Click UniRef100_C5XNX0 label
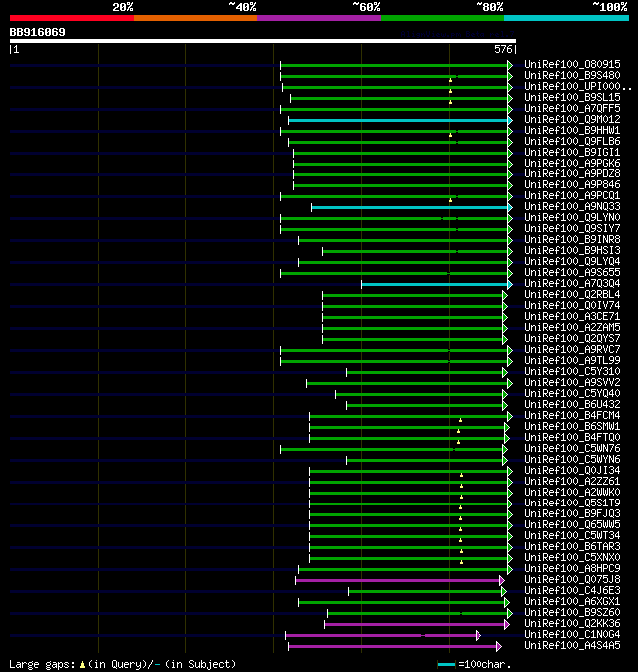 pyautogui.click(x=572, y=558)
